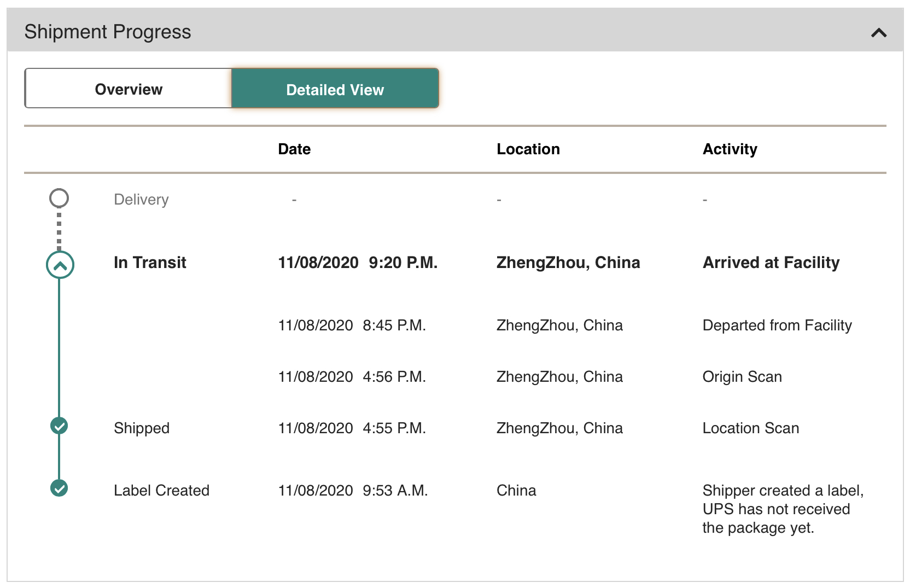The height and width of the screenshot is (588, 910).
Task: Collapse the In Transit details chevron icon
Action: click(x=60, y=265)
